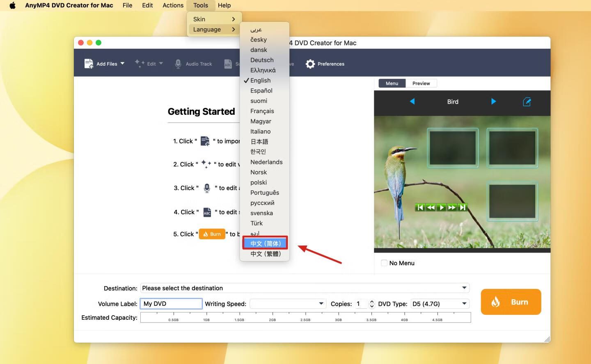Click the Audio Track microphone icon
This screenshot has height=364, width=591.
(178, 64)
